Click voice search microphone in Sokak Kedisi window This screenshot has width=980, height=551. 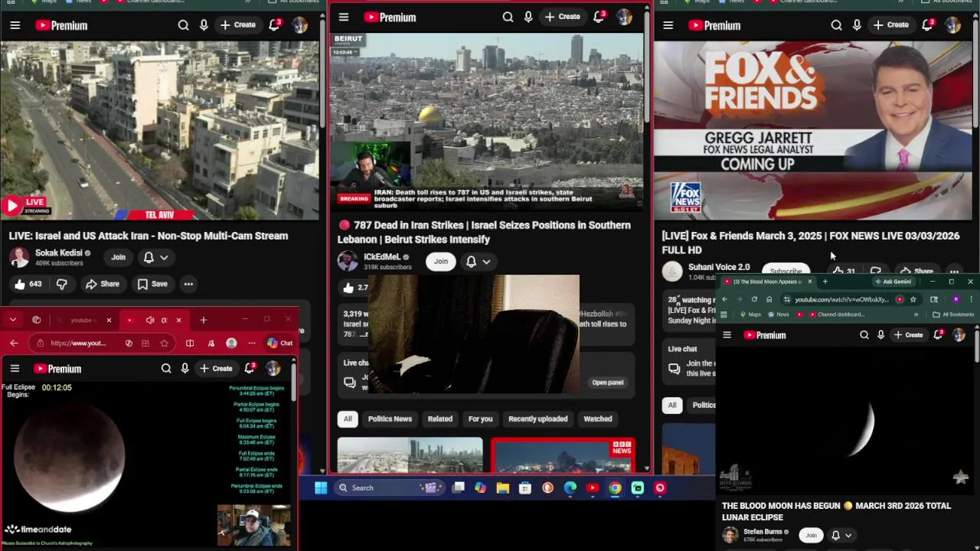pyautogui.click(x=204, y=25)
